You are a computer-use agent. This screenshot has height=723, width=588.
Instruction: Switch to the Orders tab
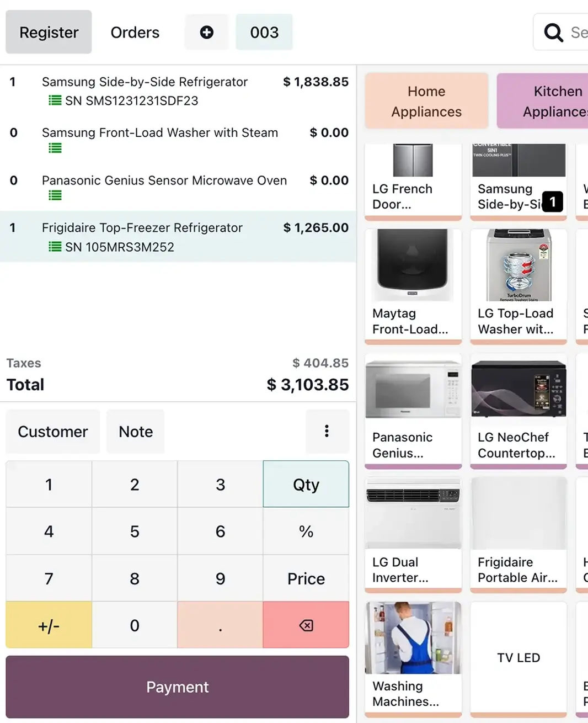point(135,33)
